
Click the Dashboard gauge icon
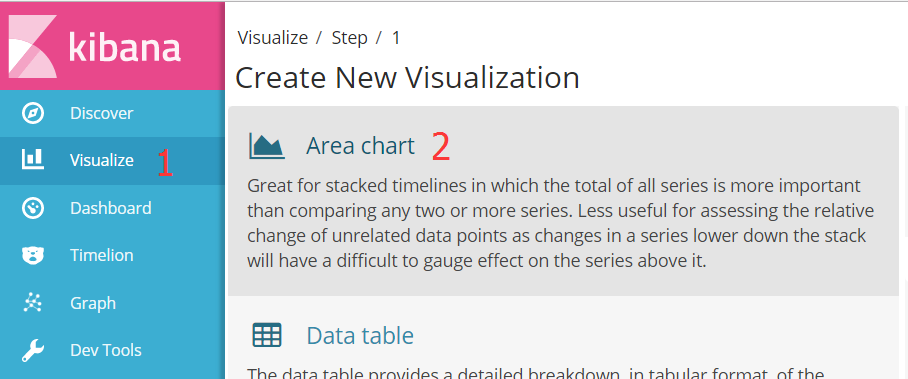(x=32, y=208)
